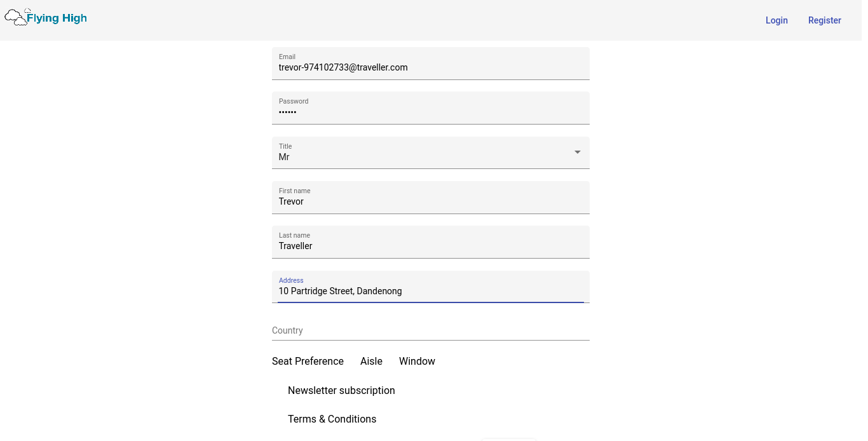Open the Login page
The width and height of the screenshot is (868, 441).
point(776,20)
